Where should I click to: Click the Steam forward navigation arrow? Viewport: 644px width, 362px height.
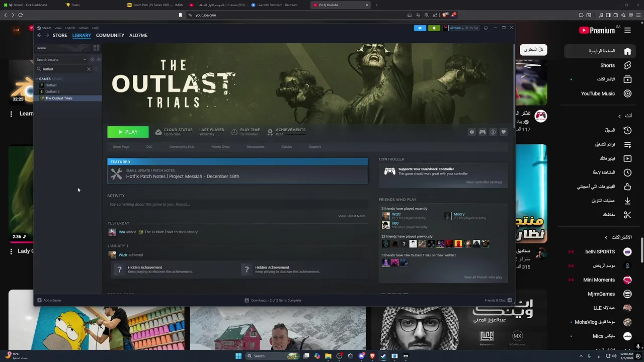coord(47,35)
